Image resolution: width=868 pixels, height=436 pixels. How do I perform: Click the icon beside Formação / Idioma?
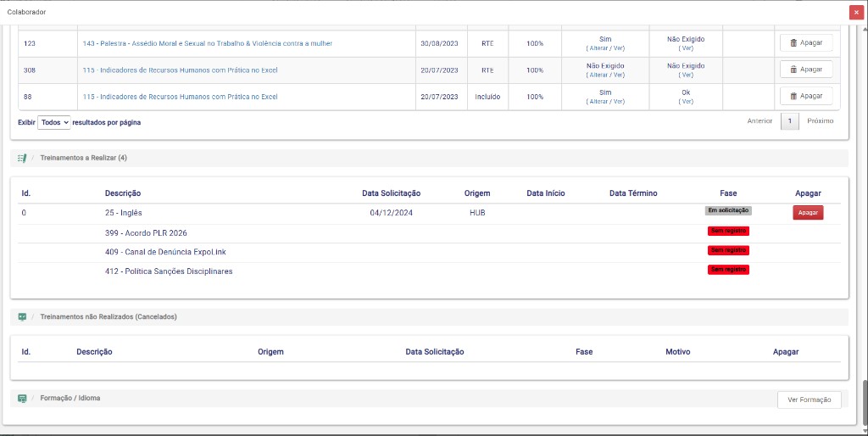coord(22,399)
